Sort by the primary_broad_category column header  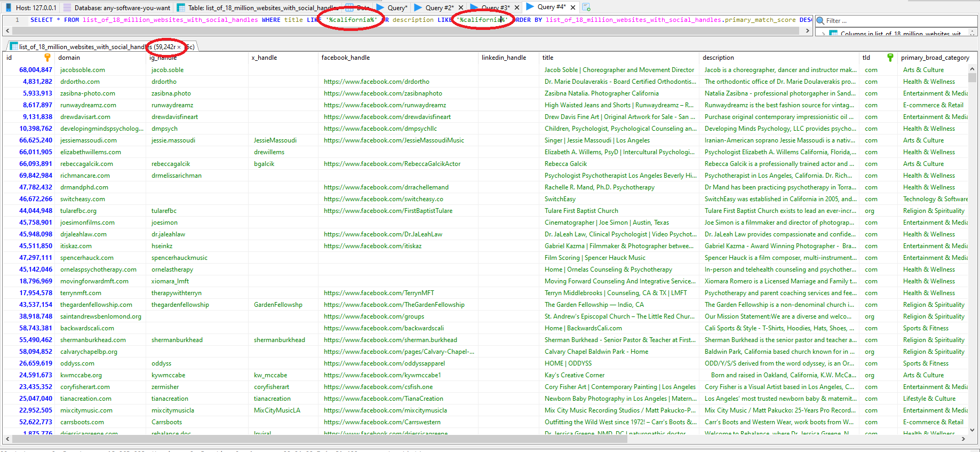pos(935,58)
